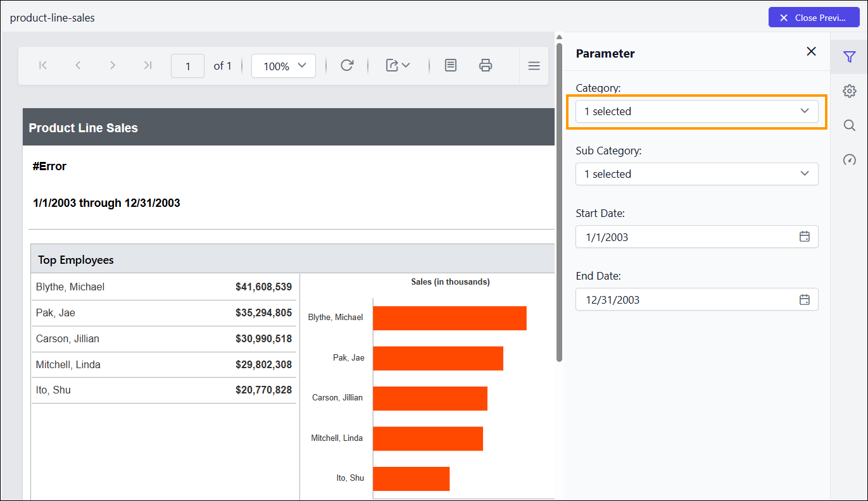Image resolution: width=868 pixels, height=501 pixels.
Task: Open the Settings gear in right sidebar
Action: (849, 90)
